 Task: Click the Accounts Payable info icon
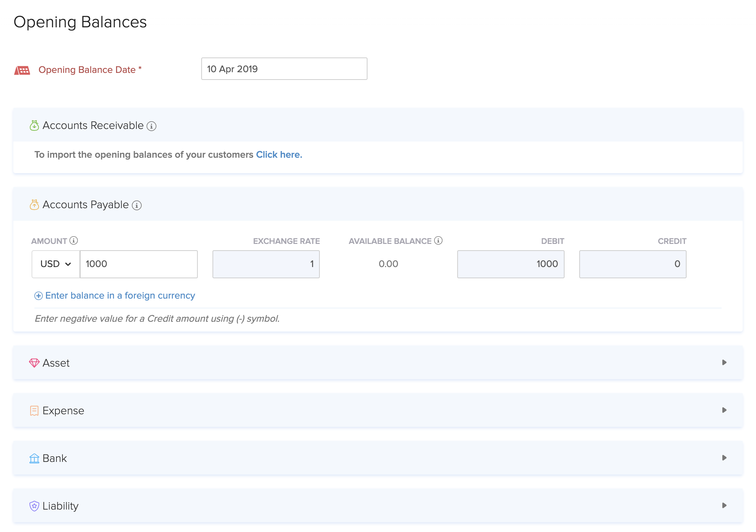tap(137, 205)
